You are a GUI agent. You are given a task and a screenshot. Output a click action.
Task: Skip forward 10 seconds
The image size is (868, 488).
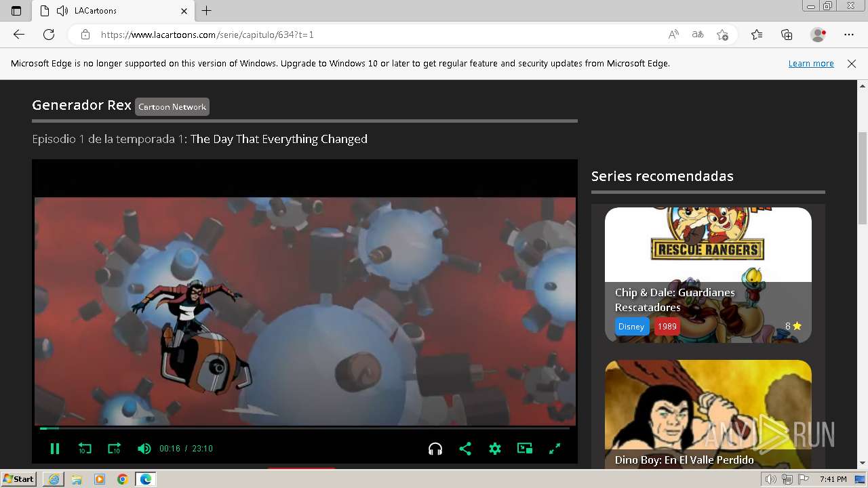pyautogui.click(x=114, y=449)
